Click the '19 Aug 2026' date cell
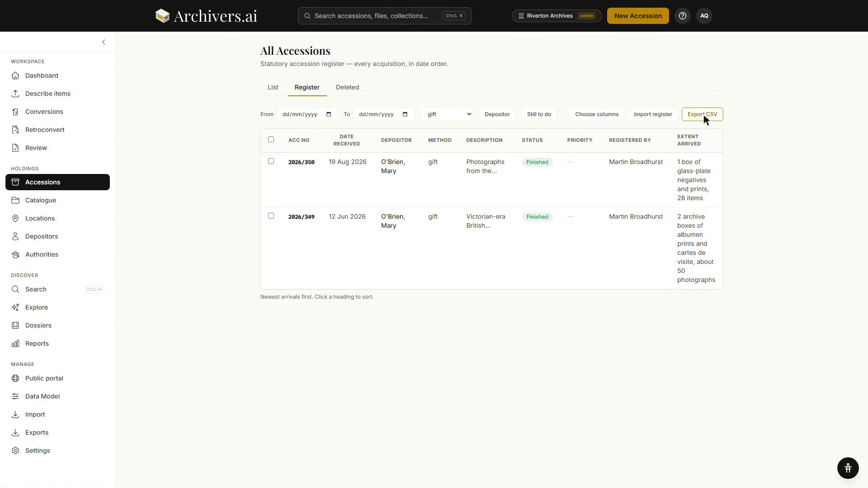 coord(348,162)
